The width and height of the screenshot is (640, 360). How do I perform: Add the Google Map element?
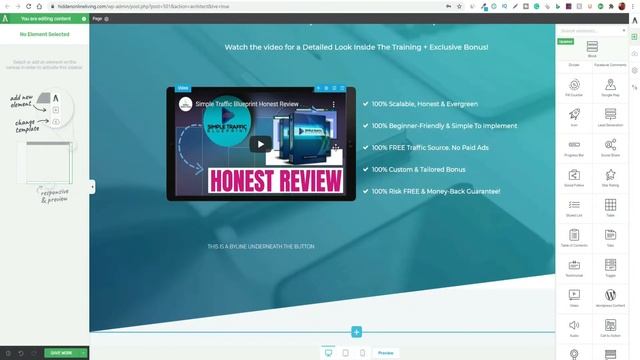610,88
